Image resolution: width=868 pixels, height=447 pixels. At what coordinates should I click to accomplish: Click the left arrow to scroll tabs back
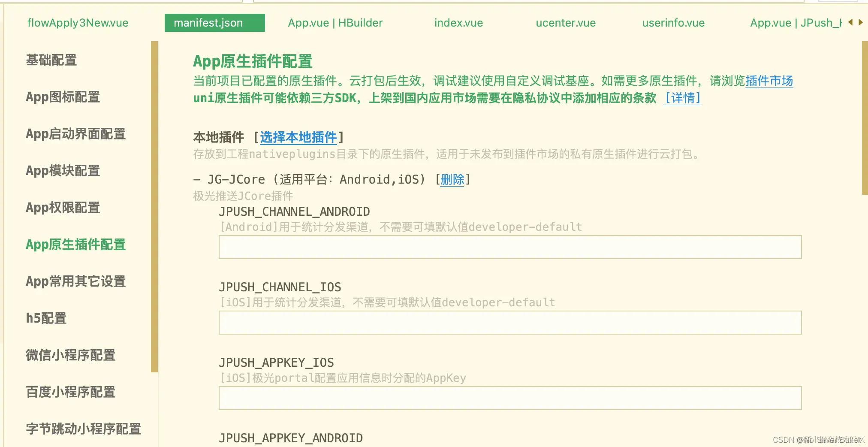pos(850,22)
